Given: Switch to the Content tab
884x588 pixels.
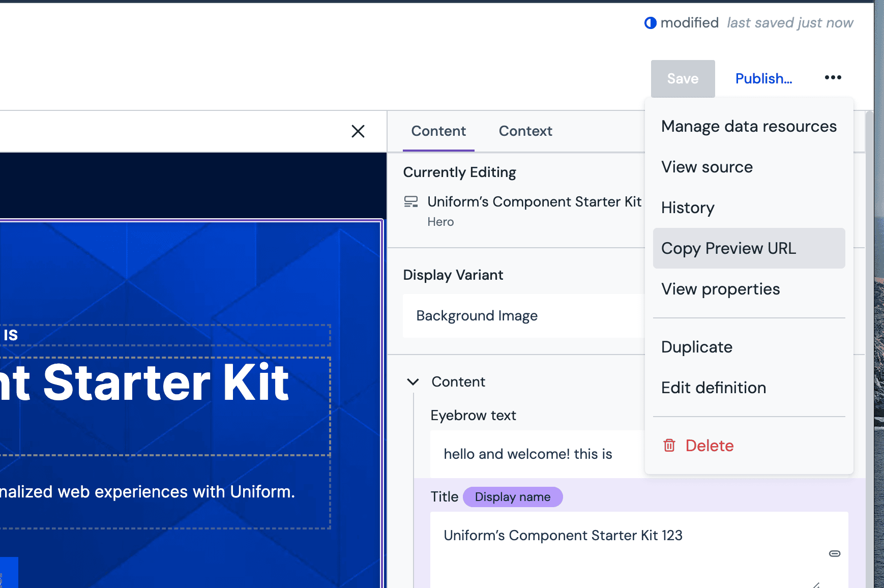Looking at the screenshot, I should (x=438, y=131).
